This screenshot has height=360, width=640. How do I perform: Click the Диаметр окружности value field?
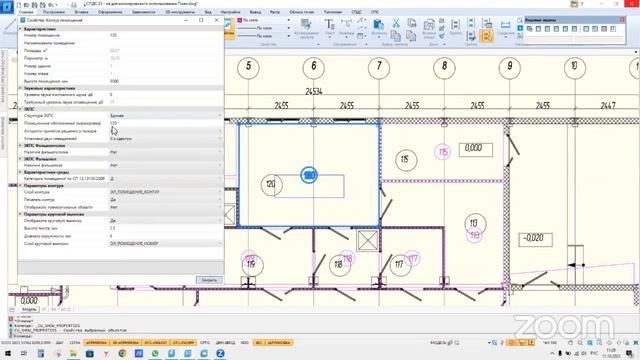pyautogui.click(x=165, y=236)
